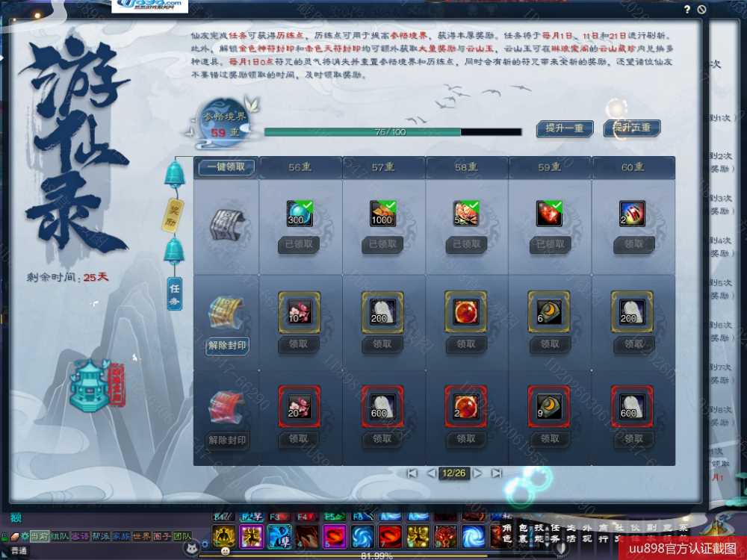Go to the next reward page arrow

point(478,473)
